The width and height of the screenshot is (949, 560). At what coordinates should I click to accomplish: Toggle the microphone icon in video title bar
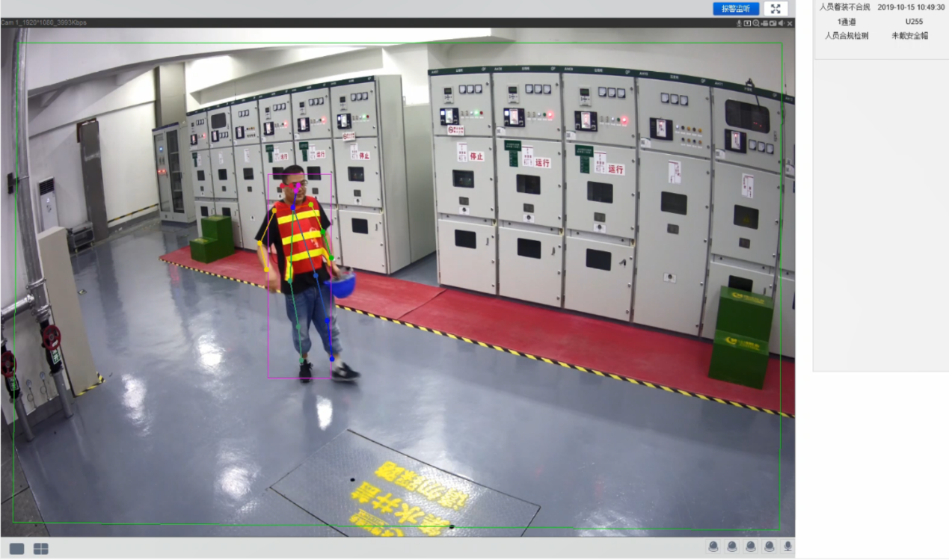(739, 23)
